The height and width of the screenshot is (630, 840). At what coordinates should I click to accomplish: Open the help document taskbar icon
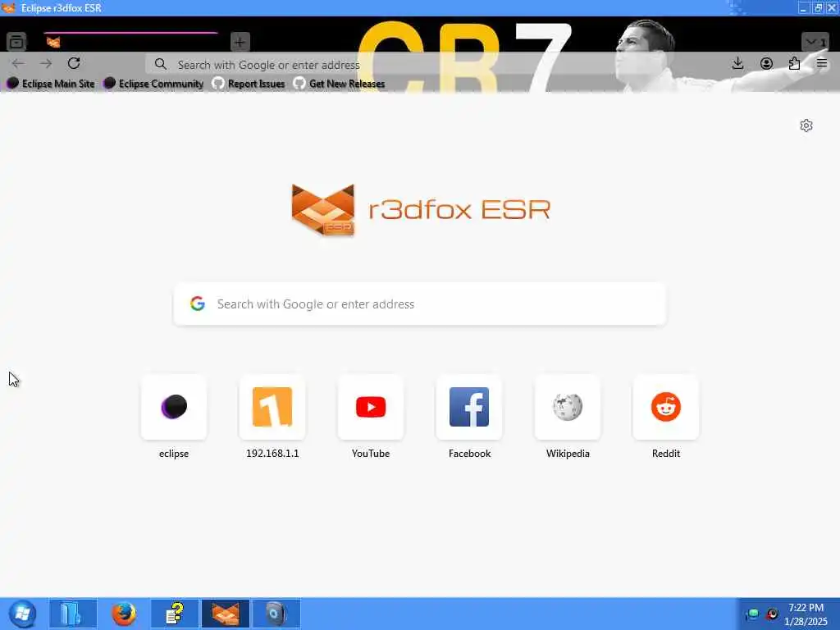click(175, 614)
